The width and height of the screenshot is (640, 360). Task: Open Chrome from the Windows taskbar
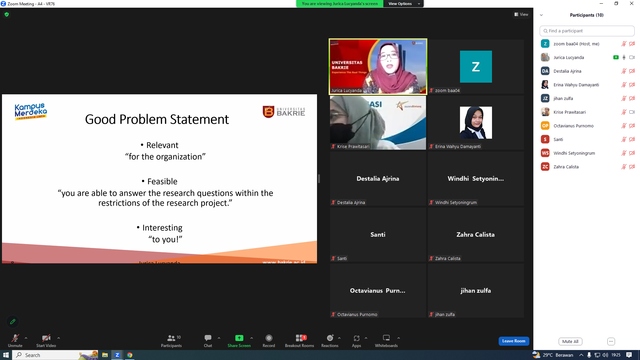129,355
